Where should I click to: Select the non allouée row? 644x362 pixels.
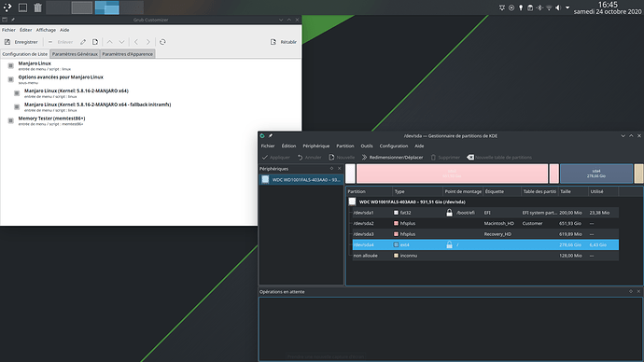485,256
